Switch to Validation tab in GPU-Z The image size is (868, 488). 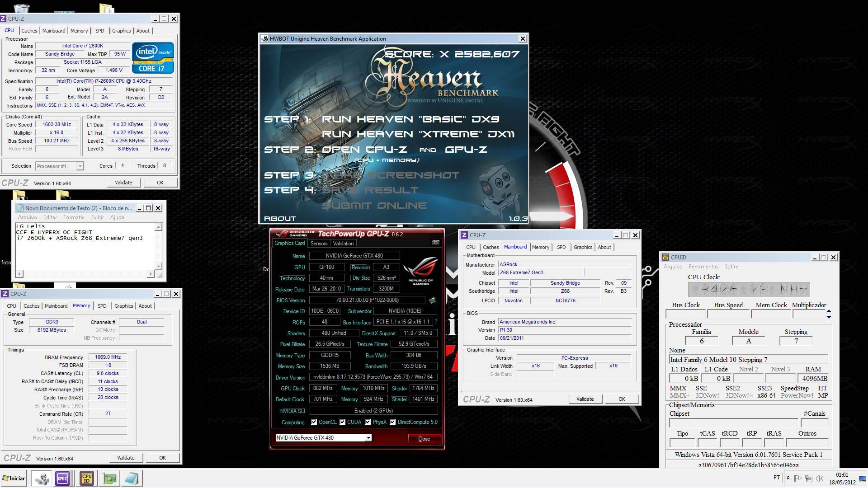[343, 244]
